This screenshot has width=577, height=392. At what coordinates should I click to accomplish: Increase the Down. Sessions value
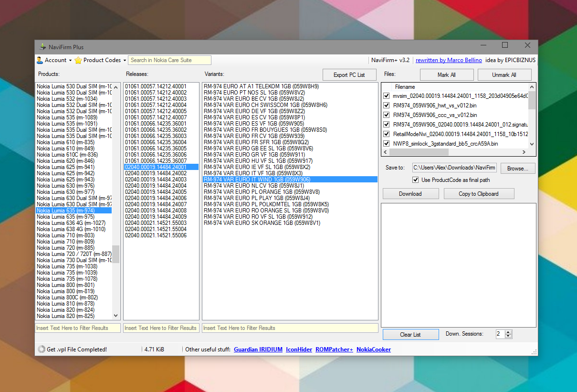[x=508, y=332]
